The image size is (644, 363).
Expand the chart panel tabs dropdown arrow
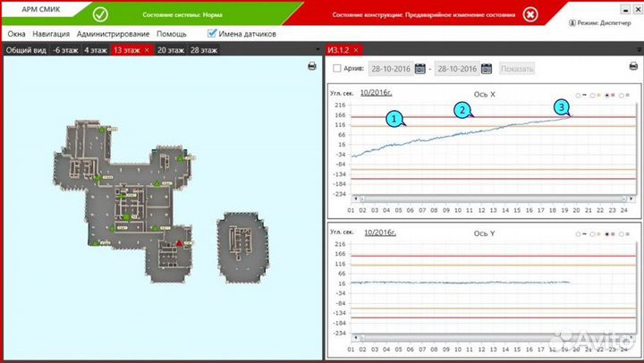point(636,50)
